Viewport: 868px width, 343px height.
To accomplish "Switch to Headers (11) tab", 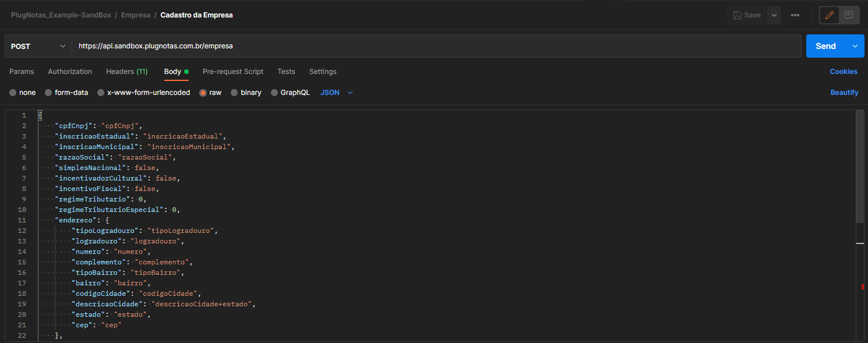I will click(127, 72).
